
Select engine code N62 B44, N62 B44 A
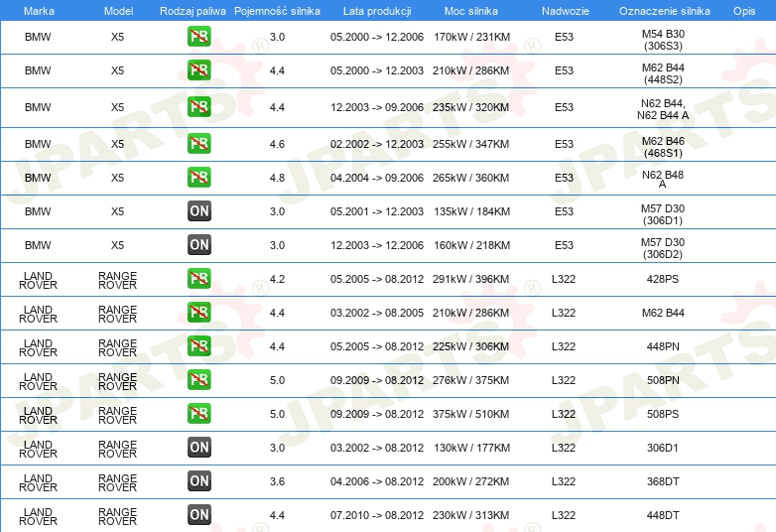pos(663,109)
